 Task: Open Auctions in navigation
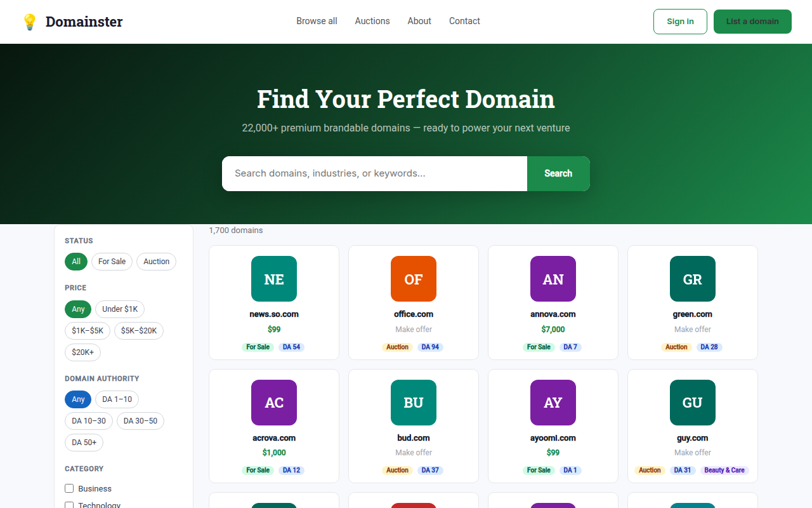pyautogui.click(x=372, y=21)
